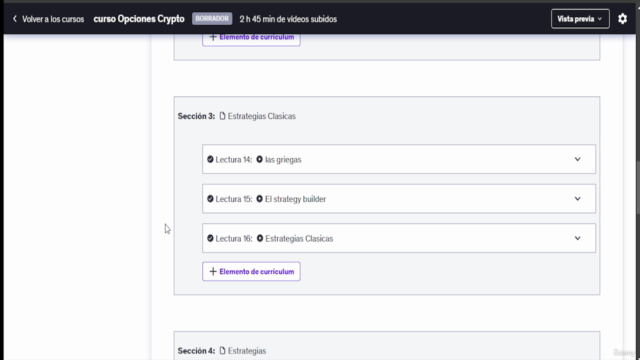Click Lectura 16 title Estrategias Clasicas

click(x=299, y=239)
